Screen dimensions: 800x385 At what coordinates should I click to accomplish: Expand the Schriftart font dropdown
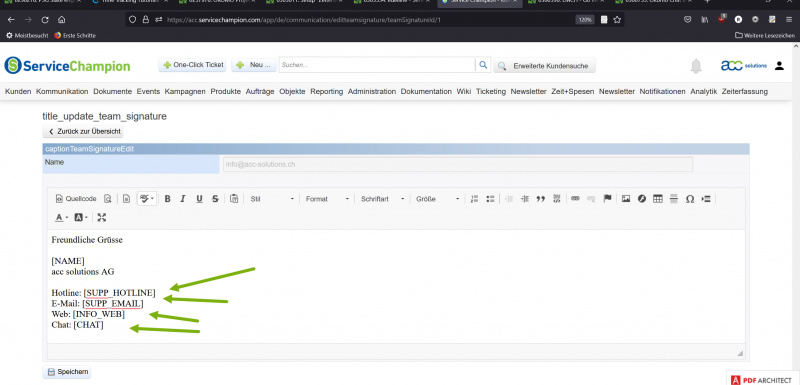[x=383, y=199]
